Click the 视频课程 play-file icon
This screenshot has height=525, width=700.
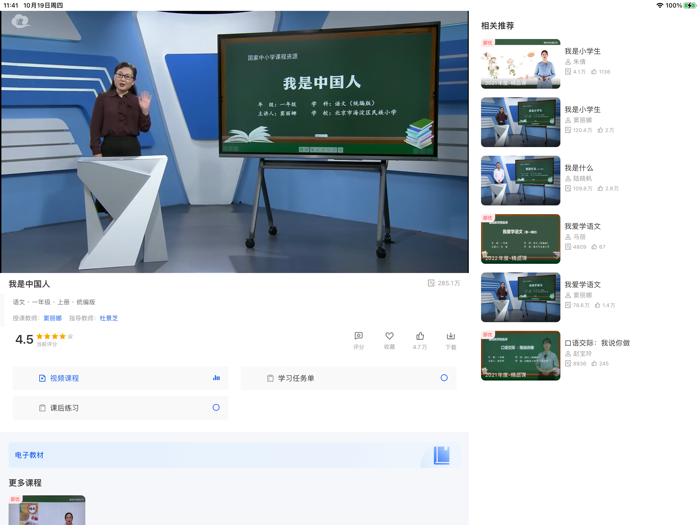42,378
